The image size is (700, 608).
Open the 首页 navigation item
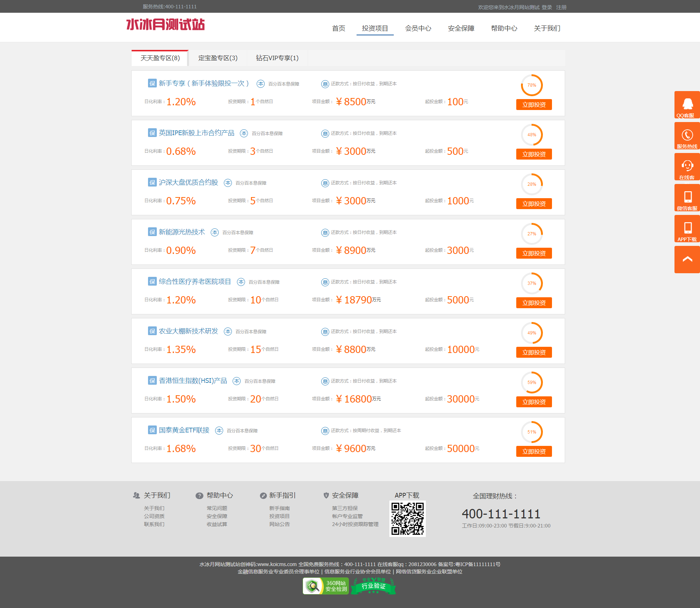[339, 28]
